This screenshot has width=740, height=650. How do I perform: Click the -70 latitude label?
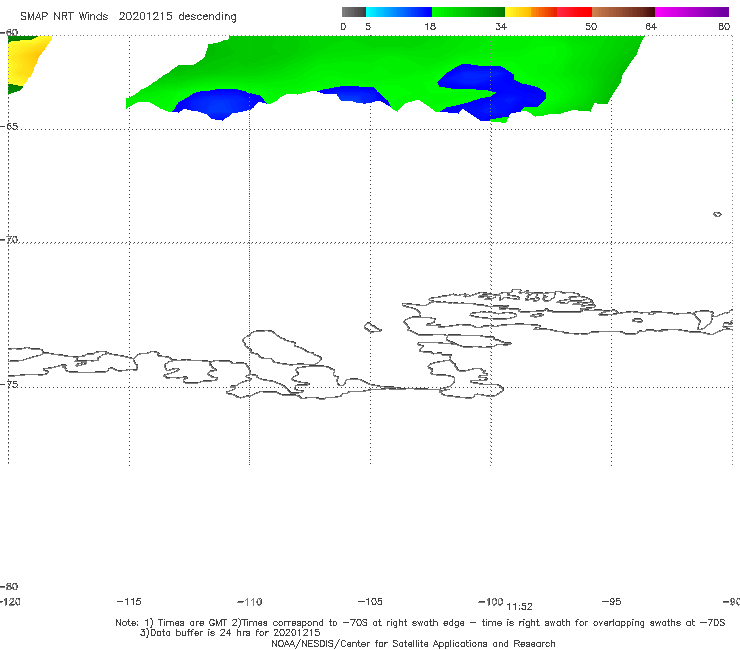[x=9, y=240]
